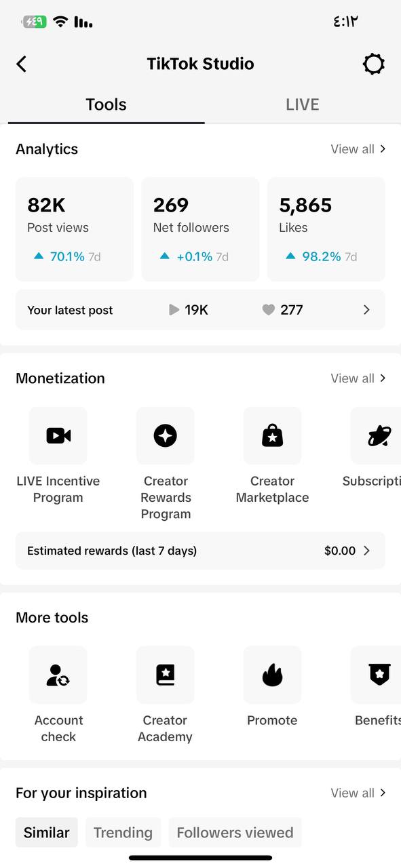Viewport: 401px width, 868px height.
Task: Open the Subscription planet icon
Action: click(x=376, y=435)
